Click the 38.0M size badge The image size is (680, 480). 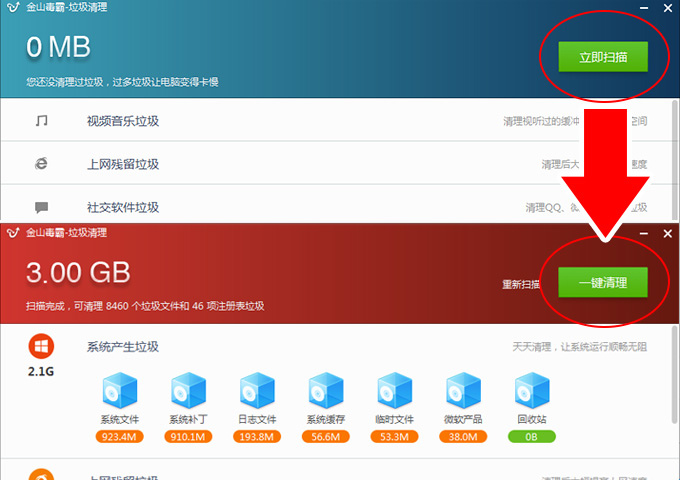pos(463,436)
